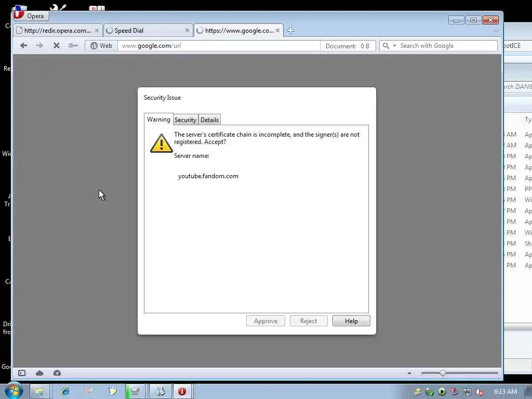Image resolution: width=532 pixels, height=399 pixels.
Task: Focus the address bar showing www.google.com/url
Action: click(219, 46)
